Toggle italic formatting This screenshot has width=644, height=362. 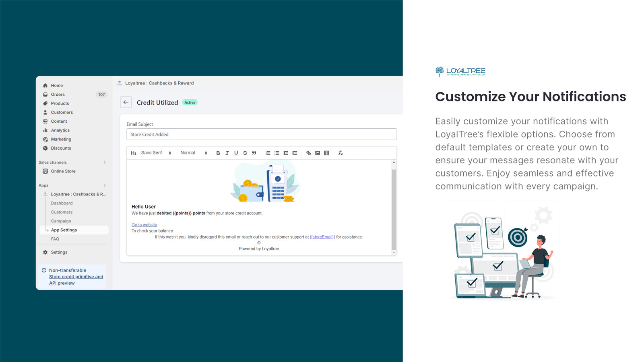(227, 153)
